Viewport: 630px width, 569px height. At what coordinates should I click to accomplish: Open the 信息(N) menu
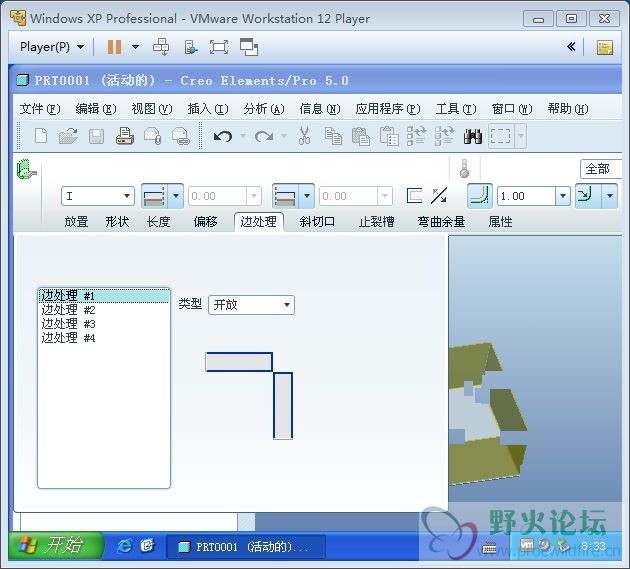320,109
